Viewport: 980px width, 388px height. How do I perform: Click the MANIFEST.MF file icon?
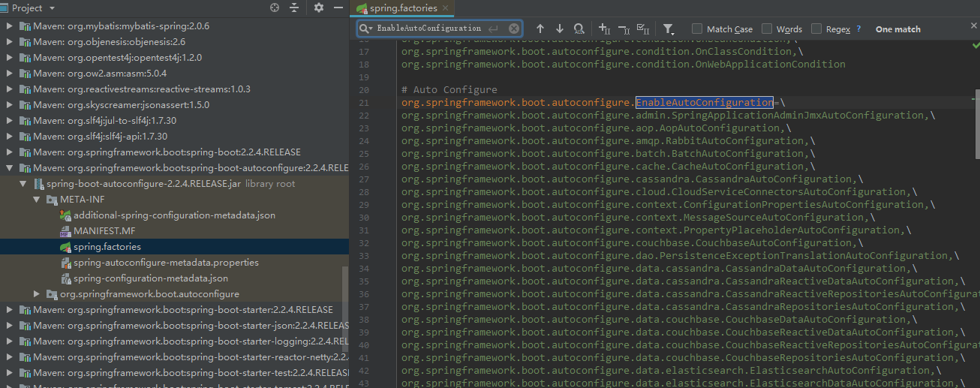click(x=65, y=231)
